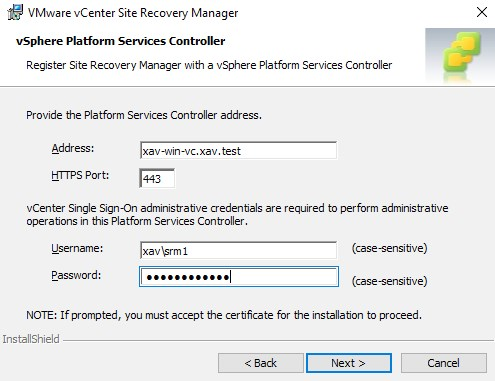Click the HTTPS Port label
Viewport: 495px width, 381px height.
click(x=80, y=175)
